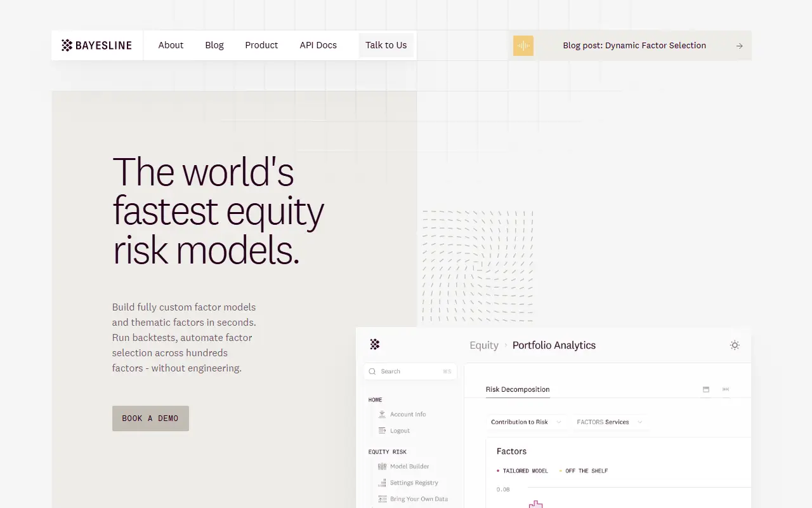Open the API Docs link
Screen dimensions: 812x508
pos(318,45)
